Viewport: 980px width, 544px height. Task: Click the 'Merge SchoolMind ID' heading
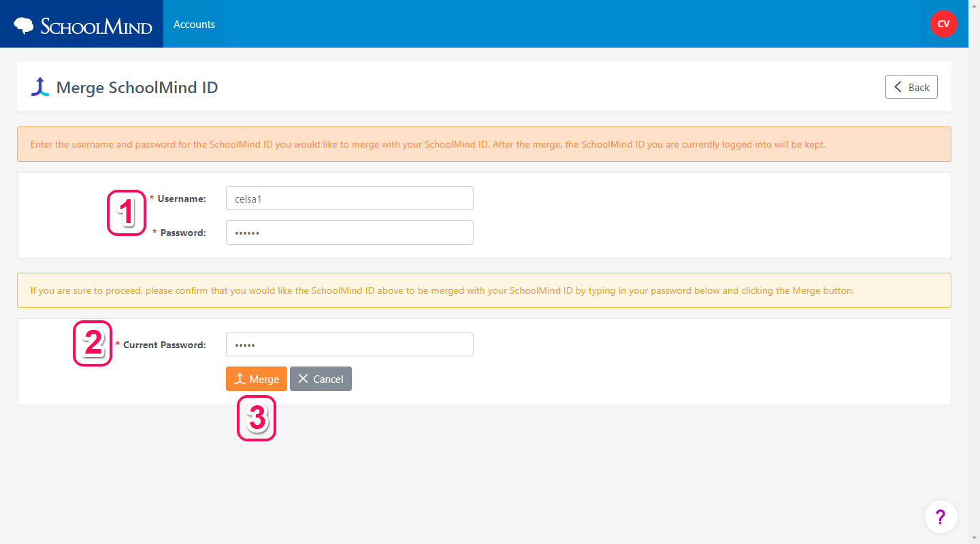(137, 88)
